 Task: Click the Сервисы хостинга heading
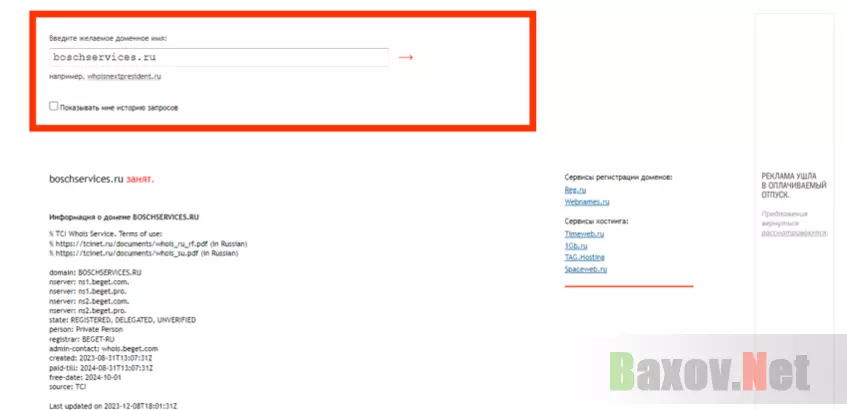(596, 221)
